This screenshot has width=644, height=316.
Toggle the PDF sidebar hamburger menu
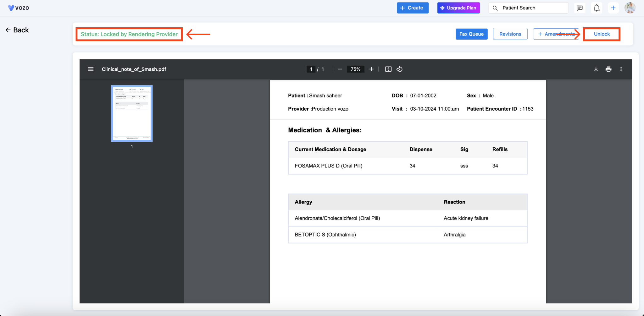pos(91,69)
